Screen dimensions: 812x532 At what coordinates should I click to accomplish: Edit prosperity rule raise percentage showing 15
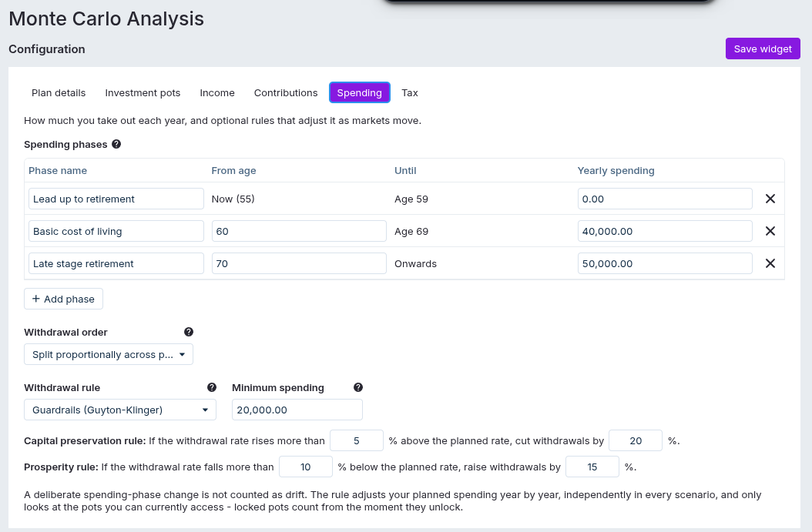click(592, 467)
